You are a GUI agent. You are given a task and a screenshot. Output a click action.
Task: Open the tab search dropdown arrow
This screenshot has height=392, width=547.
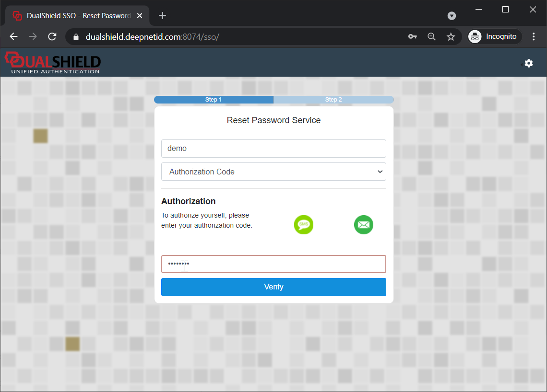click(452, 16)
